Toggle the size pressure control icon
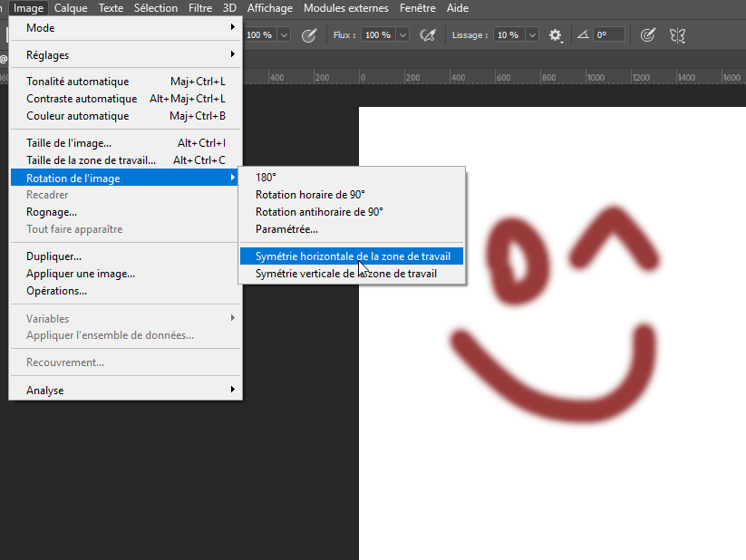This screenshot has height=560, width=746. 647,35
